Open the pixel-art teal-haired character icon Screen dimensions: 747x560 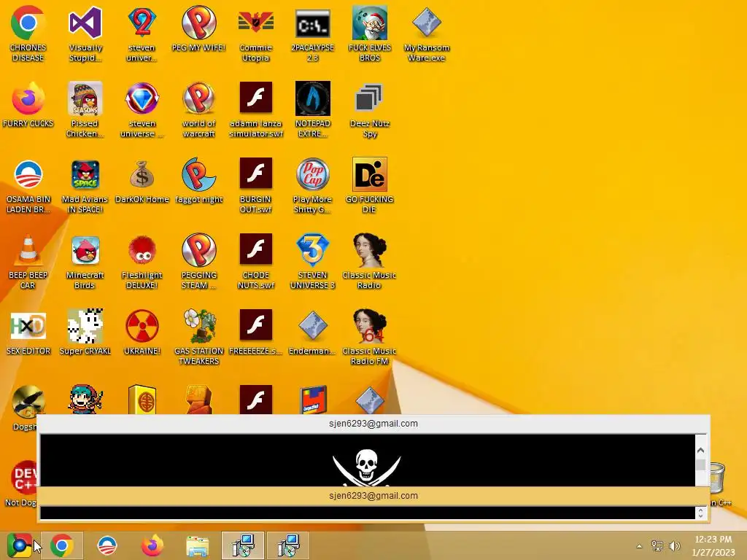(85, 399)
